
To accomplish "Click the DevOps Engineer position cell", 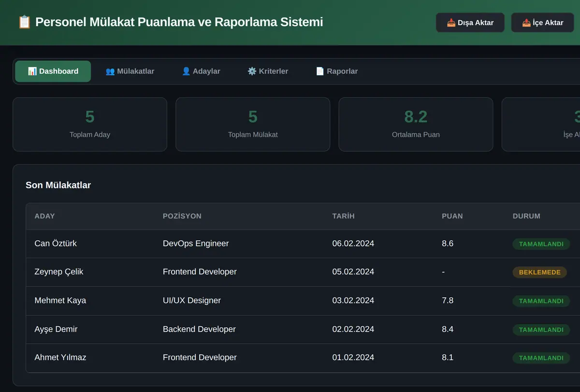I will [196, 244].
